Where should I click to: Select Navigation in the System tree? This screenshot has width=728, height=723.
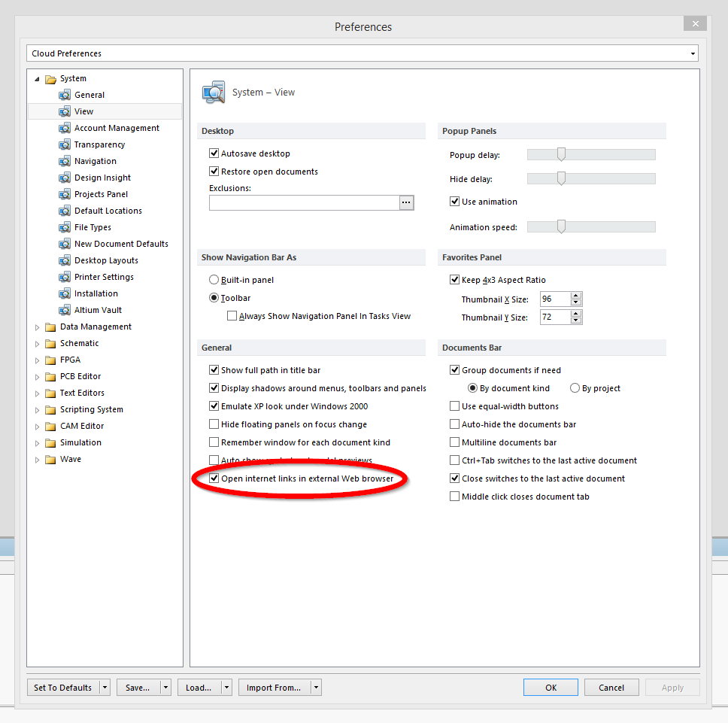point(95,161)
